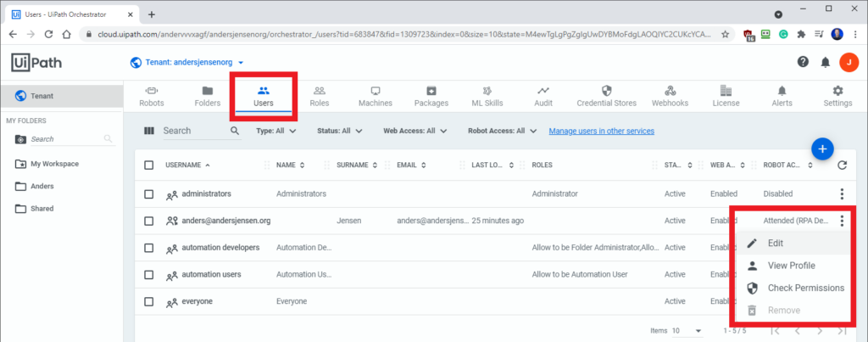Viewport: 868px width, 342px height.
Task: Open the Web Access: All filter
Action: (x=416, y=132)
